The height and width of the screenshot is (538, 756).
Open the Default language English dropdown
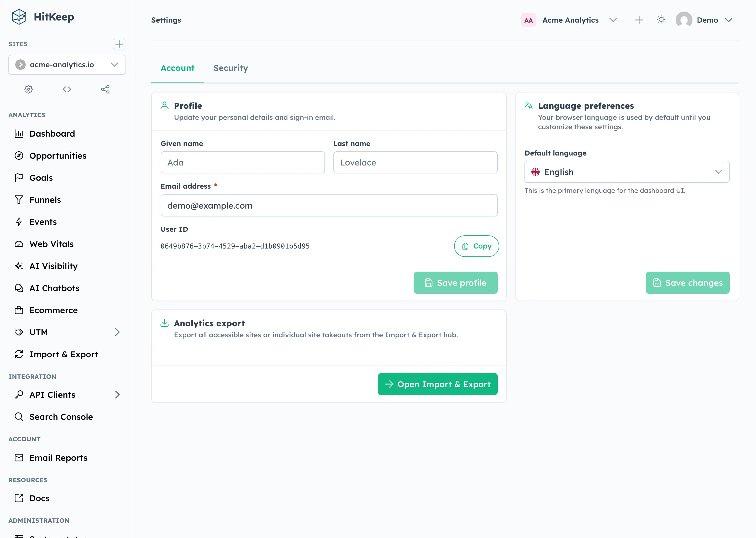point(627,172)
